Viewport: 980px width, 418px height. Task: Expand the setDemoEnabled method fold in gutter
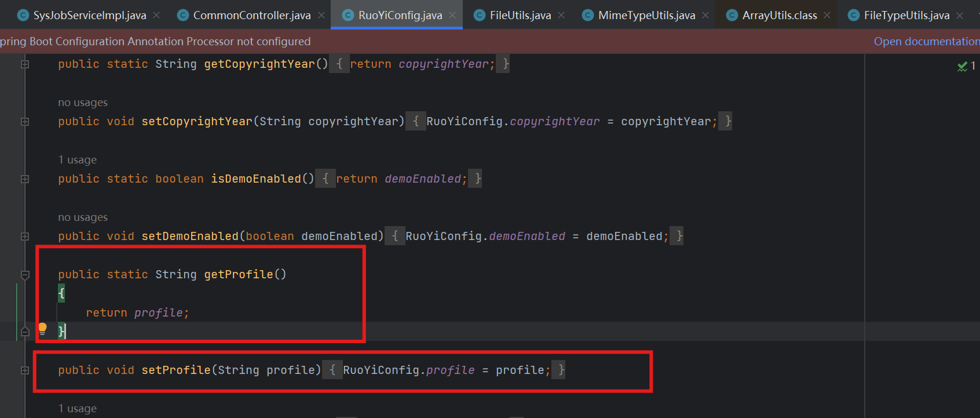pyautogui.click(x=25, y=237)
